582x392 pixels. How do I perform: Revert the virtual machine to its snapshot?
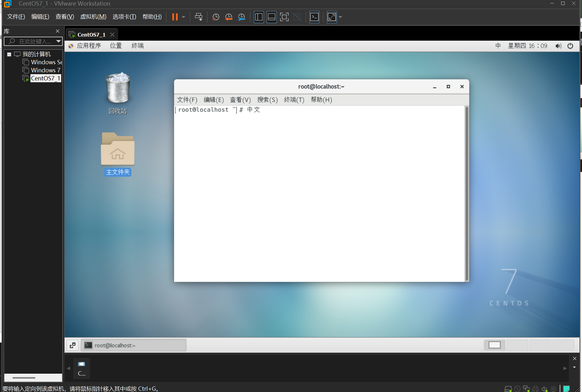[x=229, y=17]
